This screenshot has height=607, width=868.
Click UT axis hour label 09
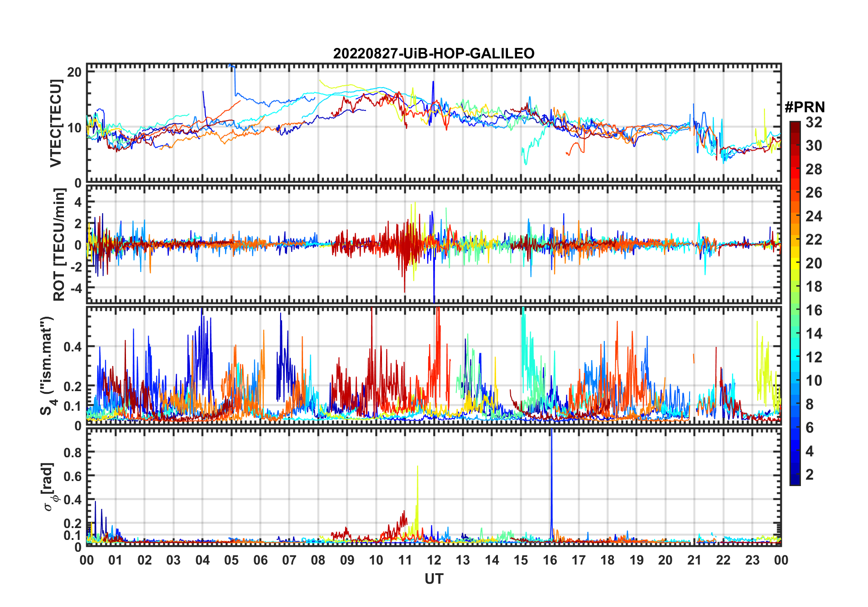point(347,560)
